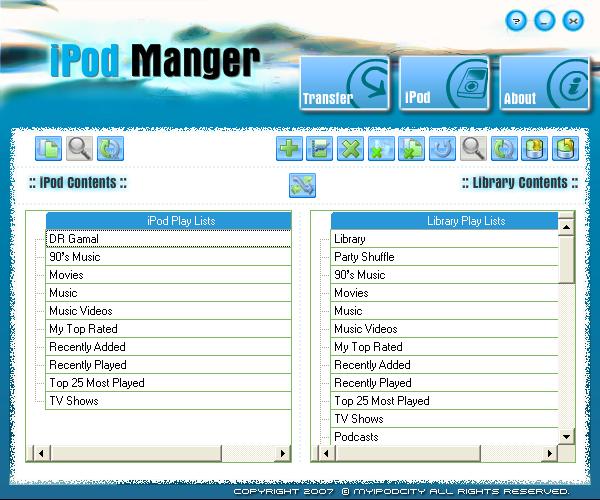Click iPod list scroll left arrow
The height and width of the screenshot is (500, 600).
tap(41, 453)
